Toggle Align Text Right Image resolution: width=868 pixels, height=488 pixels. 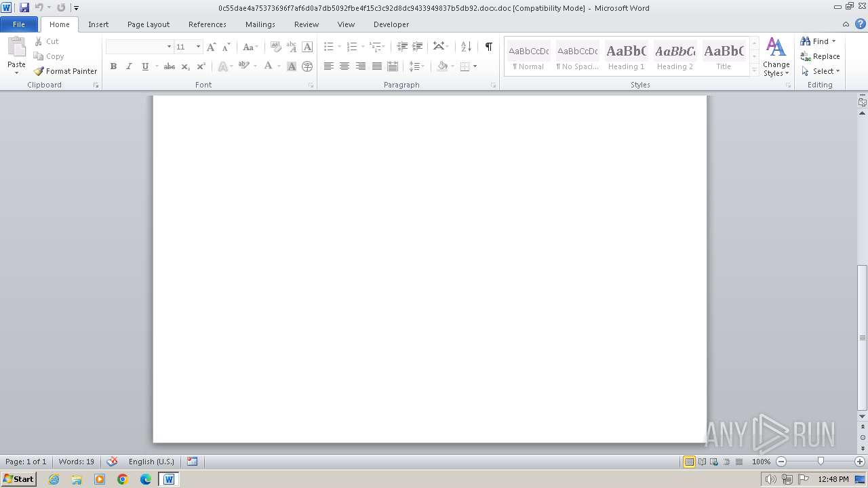click(361, 66)
